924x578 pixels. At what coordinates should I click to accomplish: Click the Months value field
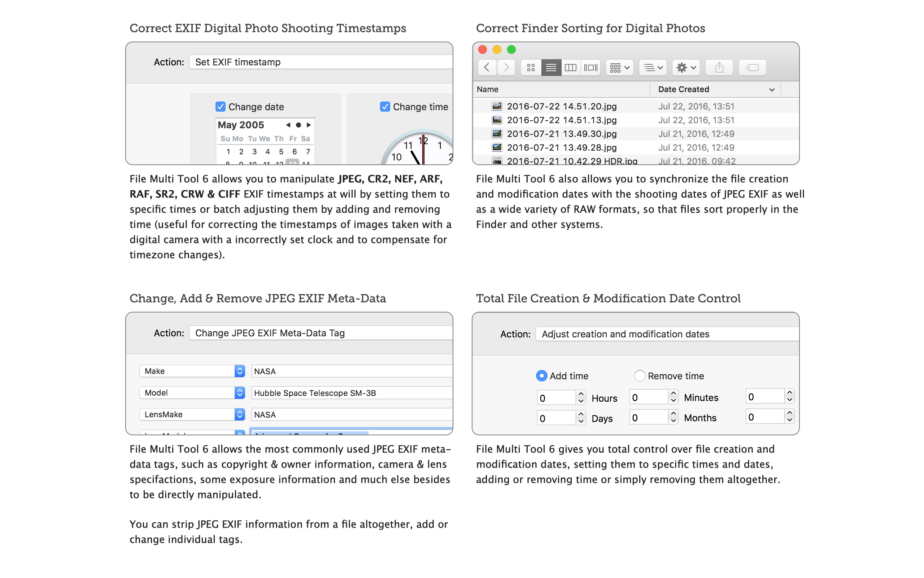[648, 418]
